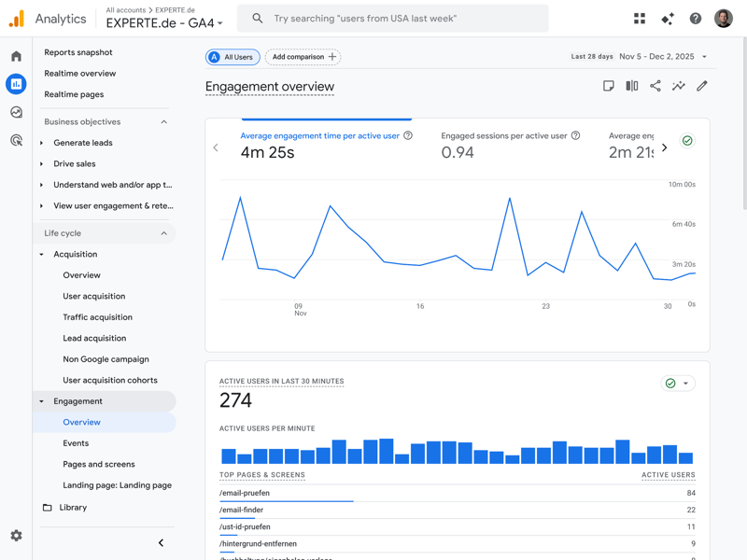Image resolution: width=747 pixels, height=560 pixels.
Task: Open the Help question mark icon
Action: [x=696, y=19]
